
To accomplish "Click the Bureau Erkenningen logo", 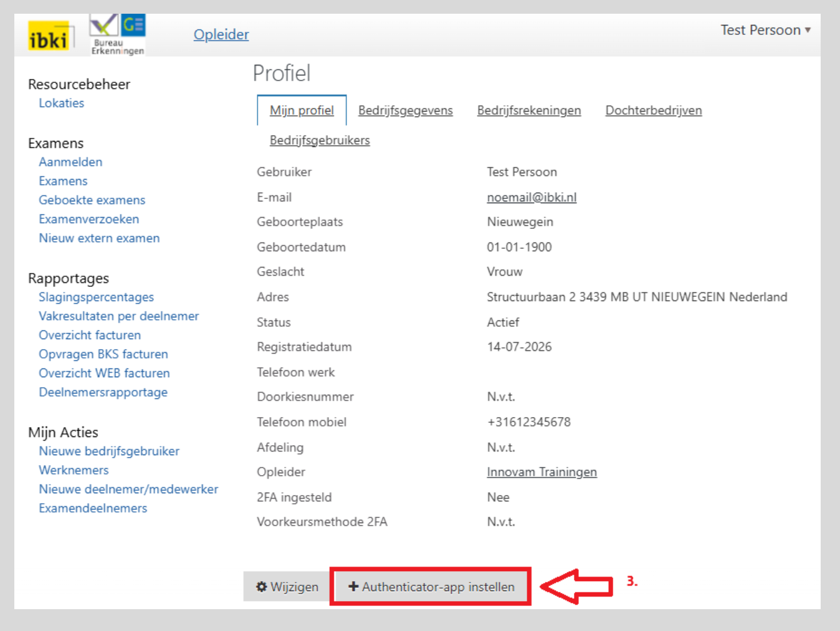I will click(118, 34).
